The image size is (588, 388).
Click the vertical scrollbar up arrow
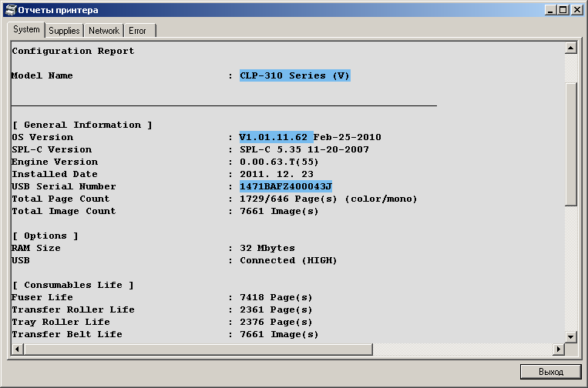coord(570,48)
